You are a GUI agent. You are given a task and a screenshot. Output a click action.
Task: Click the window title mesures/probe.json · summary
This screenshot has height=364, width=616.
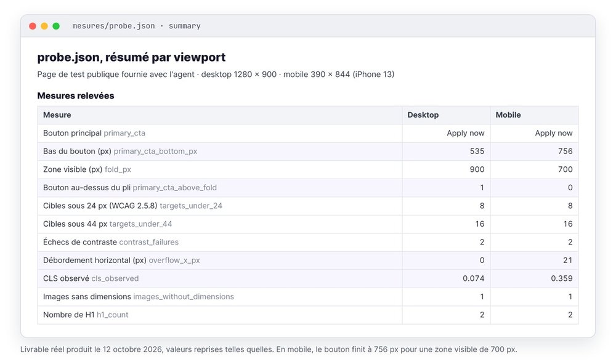pyautogui.click(x=136, y=26)
